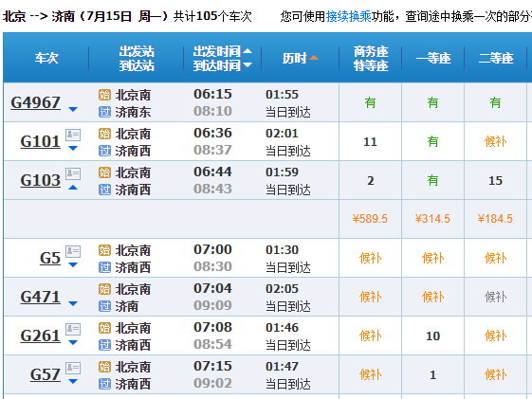Click 候补 for G5 second class
532x399 pixels.
[x=495, y=258]
